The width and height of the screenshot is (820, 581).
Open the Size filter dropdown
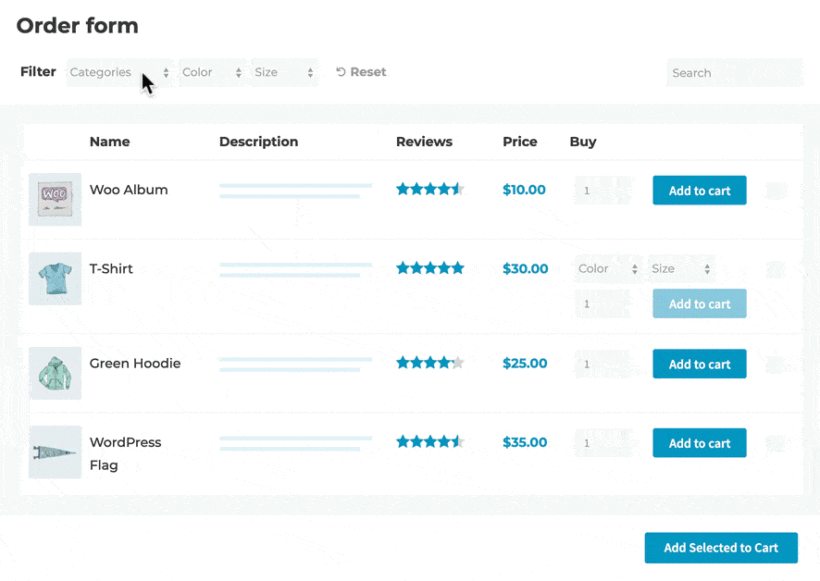click(x=285, y=72)
